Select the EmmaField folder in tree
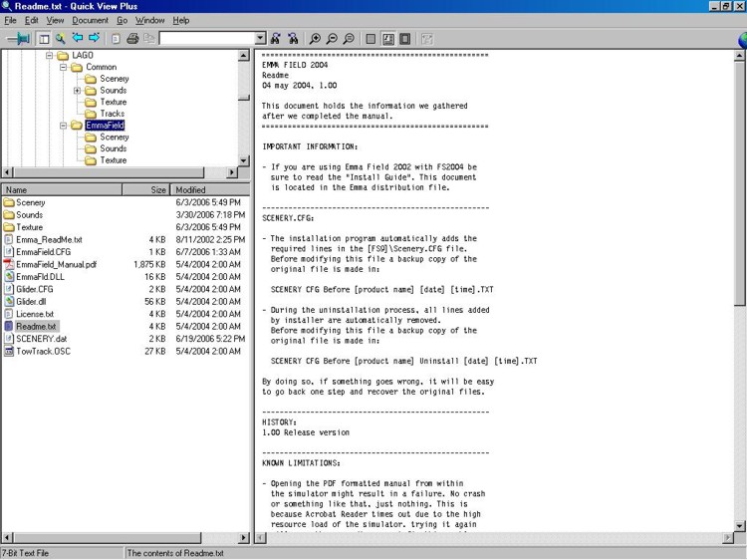Viewport: 747px width, 560px height. [x=105, y=126]
